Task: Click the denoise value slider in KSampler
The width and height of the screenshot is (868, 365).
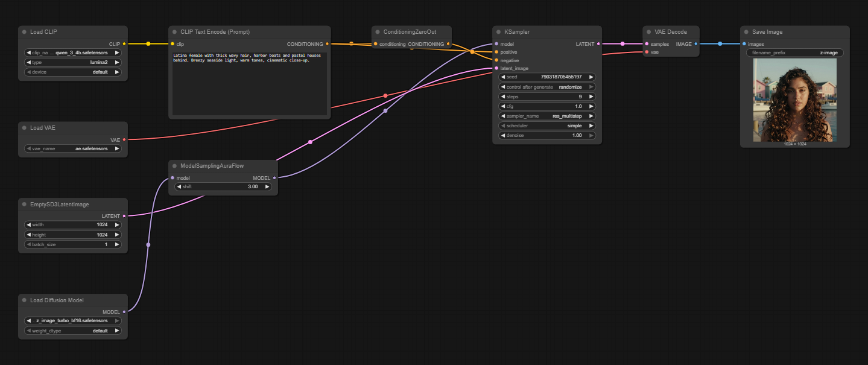Action: pos(546,135)
